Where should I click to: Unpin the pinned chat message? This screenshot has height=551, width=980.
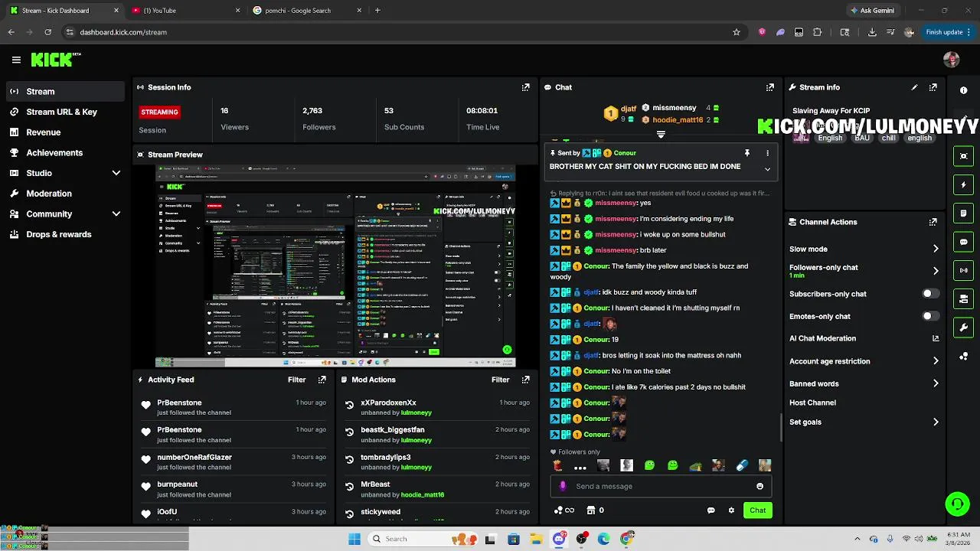(x=747, y=153)
